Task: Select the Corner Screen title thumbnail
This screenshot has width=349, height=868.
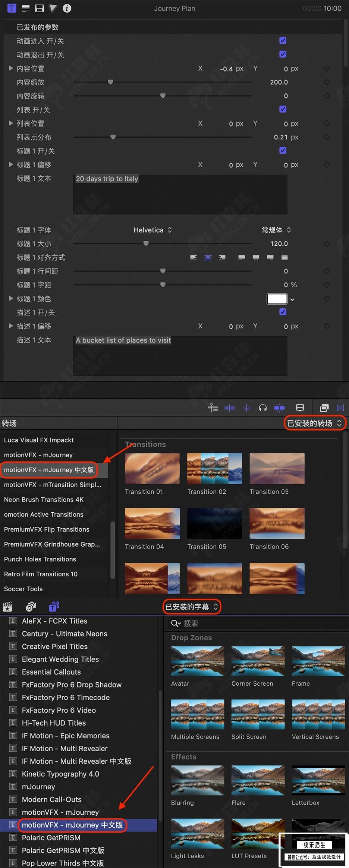Action: click(258, 661)
